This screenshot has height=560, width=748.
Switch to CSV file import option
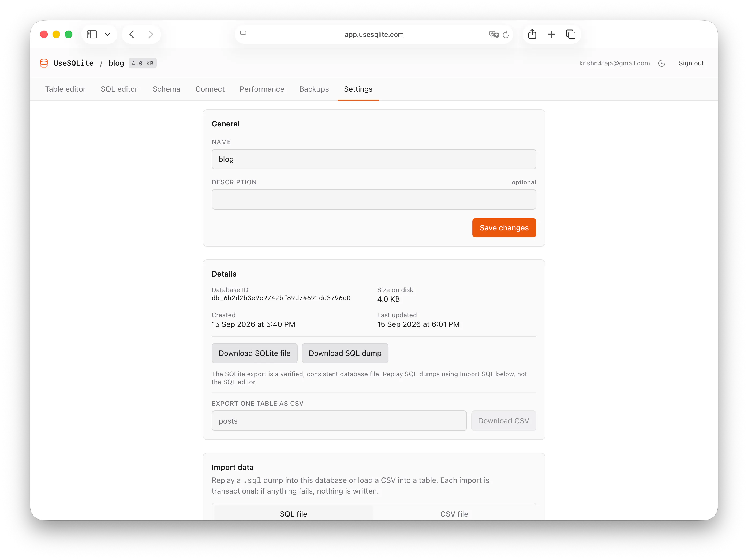tap(454, 513)
